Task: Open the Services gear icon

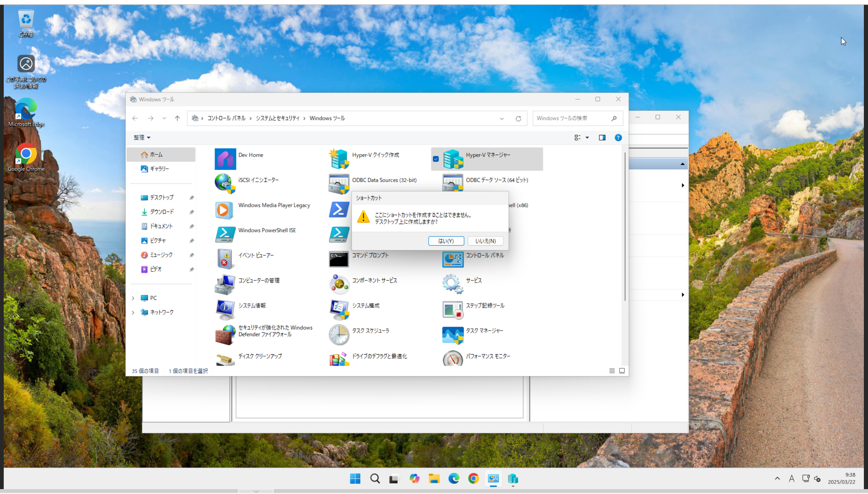Action: pos(453,284)
